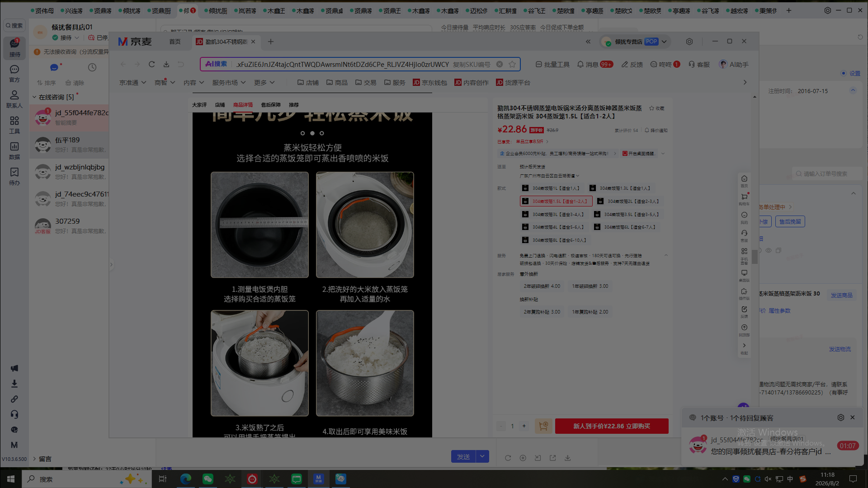Favorite the page with the star icon

[x=512, y=64]
